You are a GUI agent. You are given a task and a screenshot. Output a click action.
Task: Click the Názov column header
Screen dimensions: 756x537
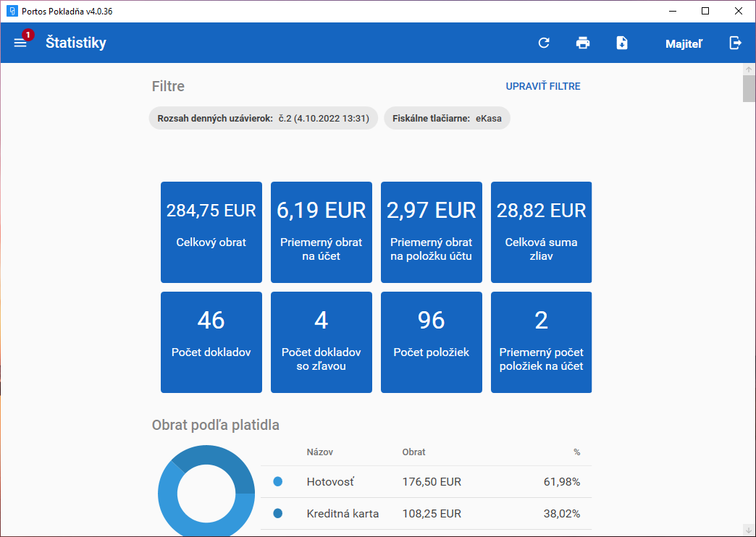[x=319, y=452]
